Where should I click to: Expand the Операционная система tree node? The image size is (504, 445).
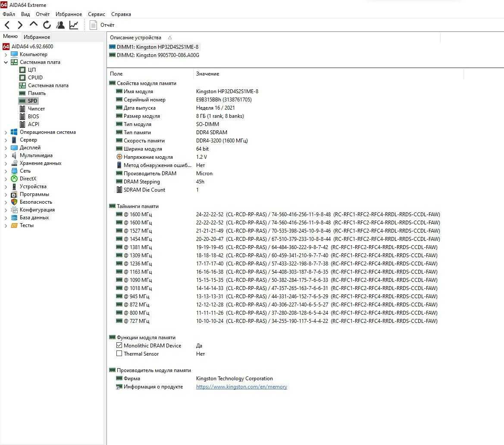6,132
